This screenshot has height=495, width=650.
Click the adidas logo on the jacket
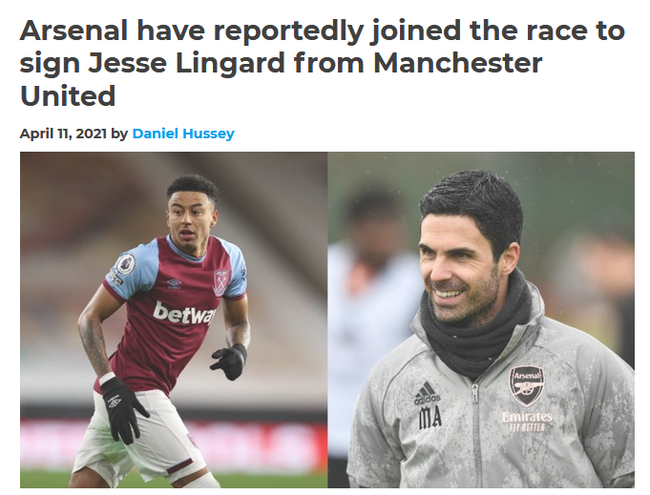[x=426, y=393]
